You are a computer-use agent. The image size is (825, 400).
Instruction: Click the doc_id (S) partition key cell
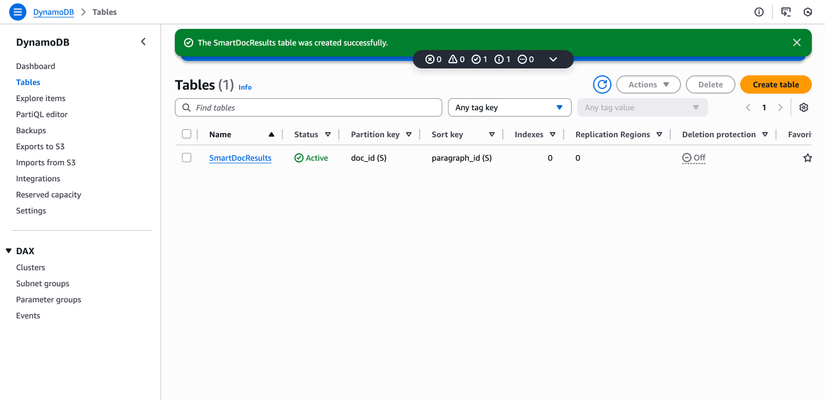tap(369, 158)
